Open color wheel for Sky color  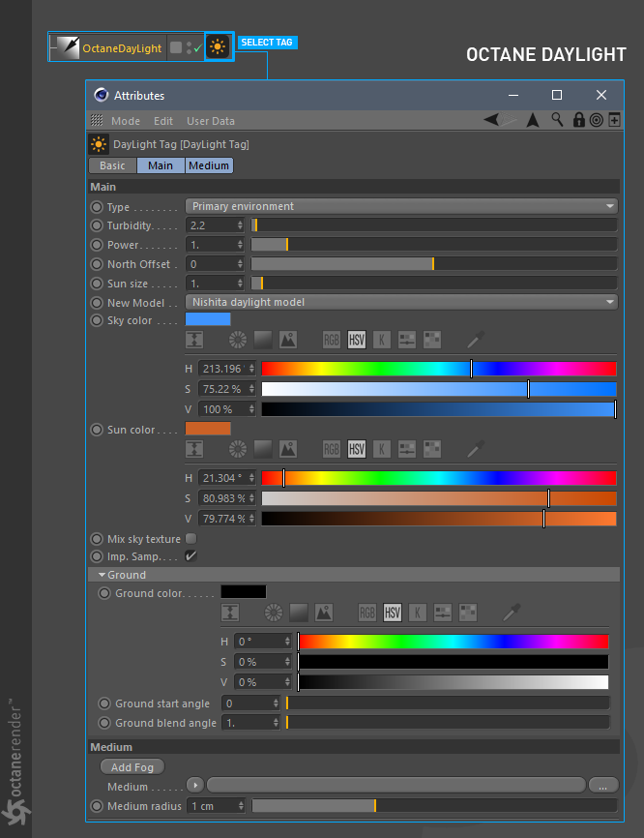(238, 340)
